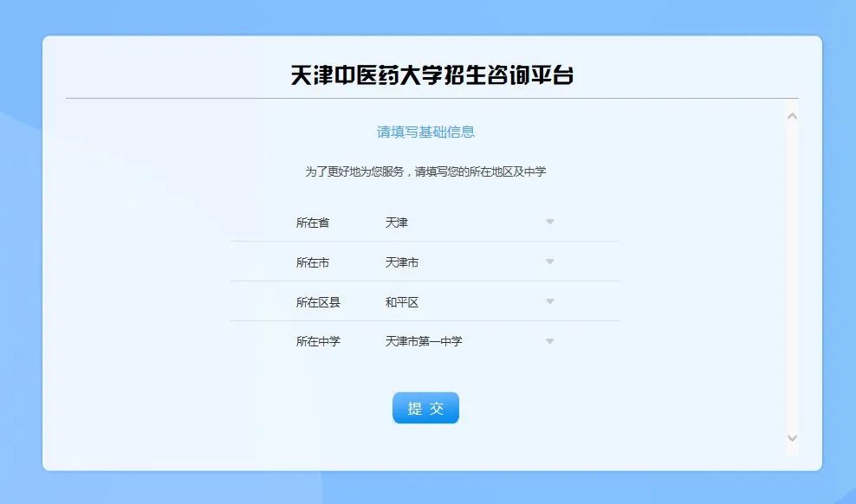Expand the 所在中学 dropdown arrow
This screenshot has height=504, width=856.
[549, 341]
